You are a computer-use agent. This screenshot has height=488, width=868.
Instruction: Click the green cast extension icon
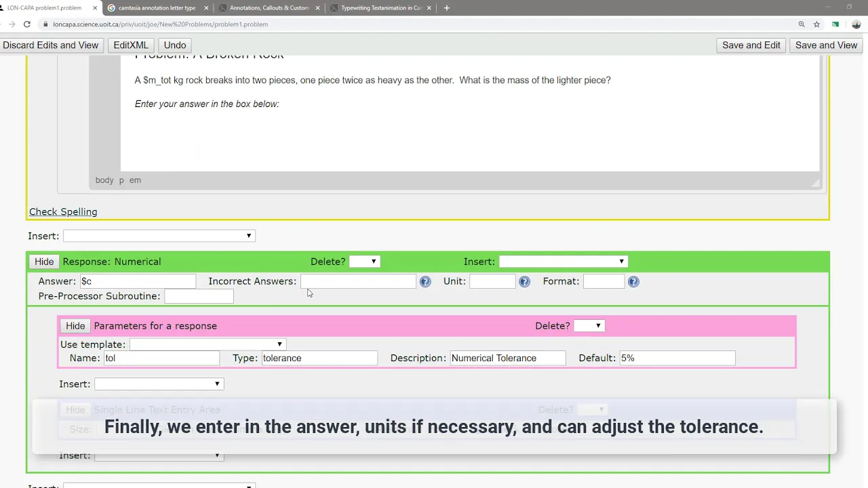835,24
